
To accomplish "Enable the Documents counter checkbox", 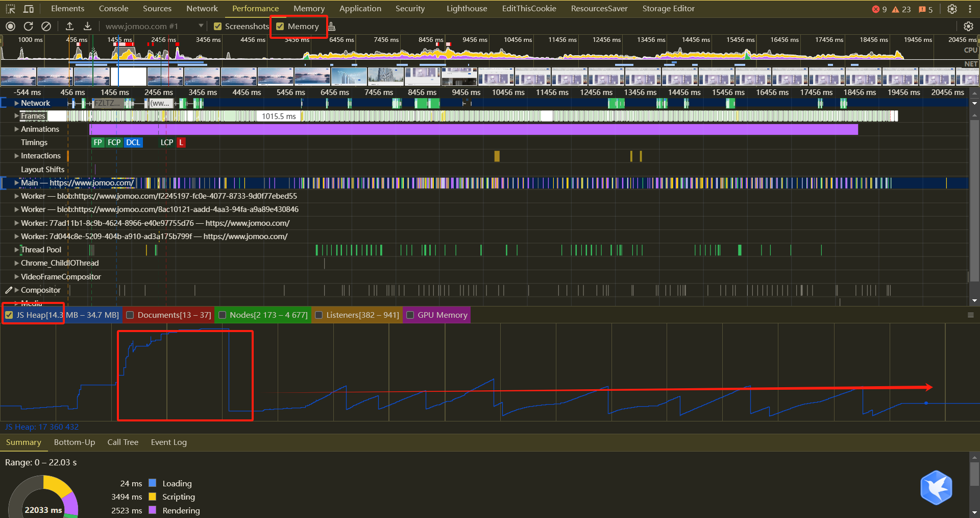I will [130, 315].
